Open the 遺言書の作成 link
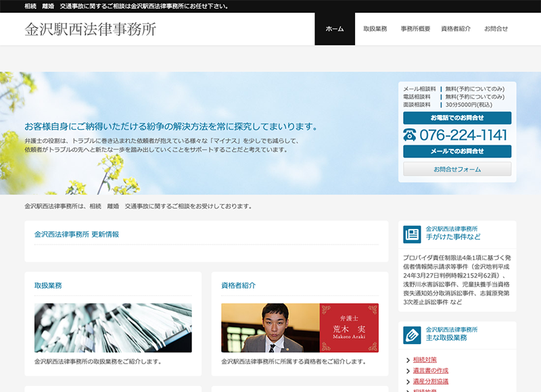The height and width of the screenshot is (392, 541). click(431, 370)
